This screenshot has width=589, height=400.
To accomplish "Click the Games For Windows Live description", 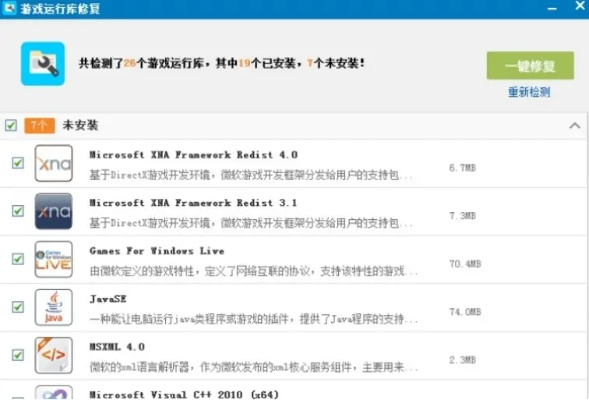I will click(254, 271).
